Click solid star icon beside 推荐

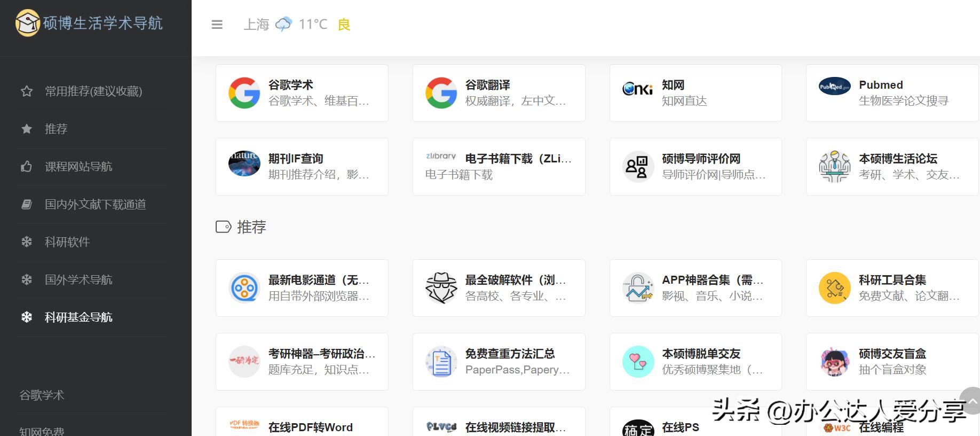coord(27,129)
